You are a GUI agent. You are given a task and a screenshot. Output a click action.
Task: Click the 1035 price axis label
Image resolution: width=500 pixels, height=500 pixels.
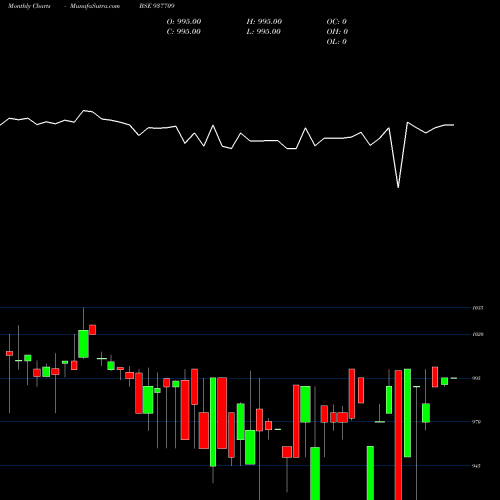coord(477,308)
